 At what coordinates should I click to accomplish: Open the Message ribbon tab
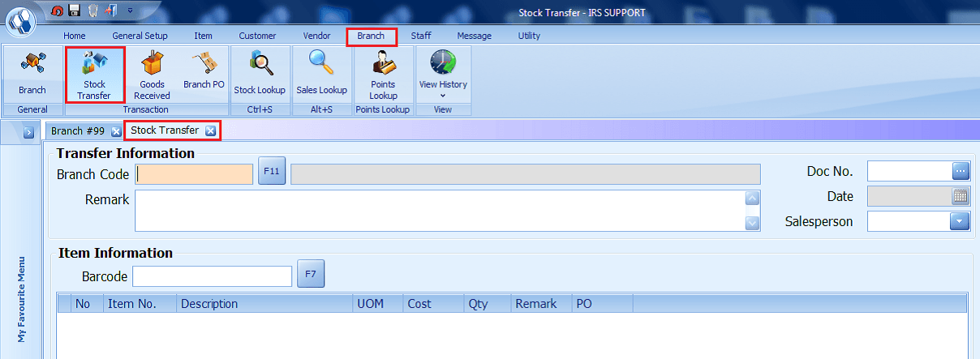pos(474,36)
